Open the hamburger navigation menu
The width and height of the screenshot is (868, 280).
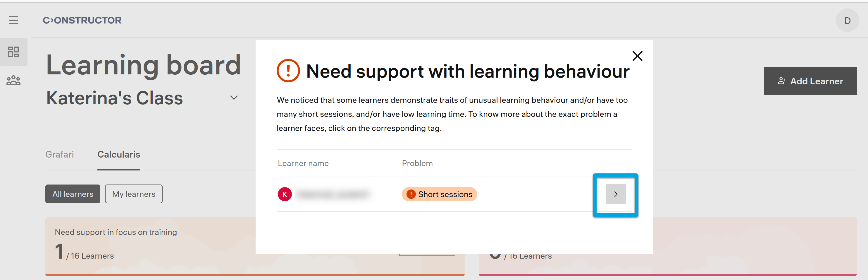13,20
